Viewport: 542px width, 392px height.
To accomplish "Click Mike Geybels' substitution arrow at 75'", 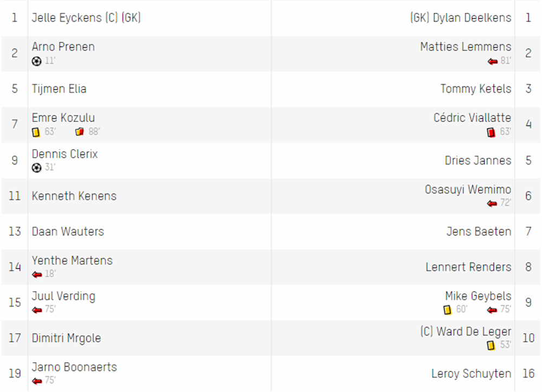I will pos(492,310).
